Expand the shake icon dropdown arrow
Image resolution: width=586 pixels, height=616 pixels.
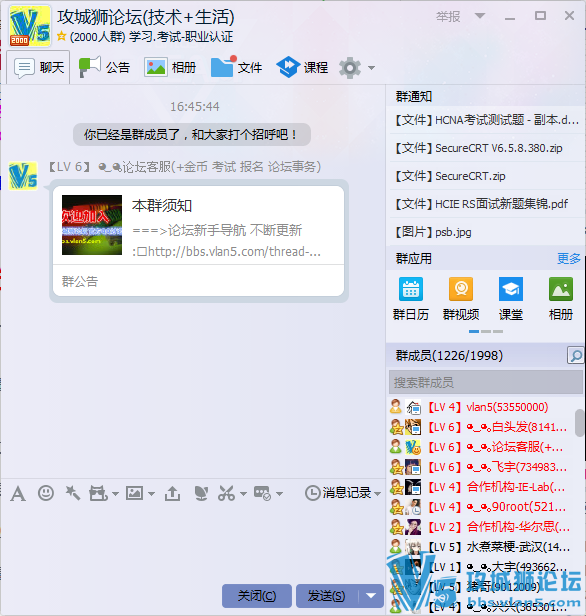[x=115, y=493]
